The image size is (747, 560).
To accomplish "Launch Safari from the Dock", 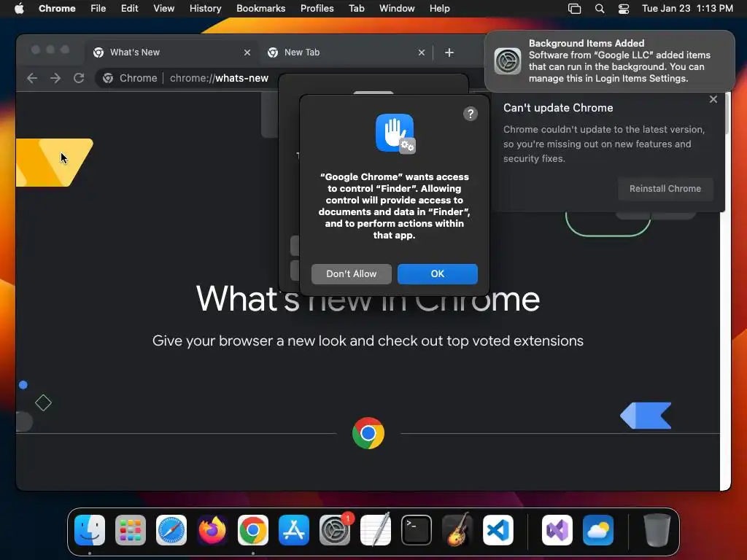I will click(x=171, y=530).
